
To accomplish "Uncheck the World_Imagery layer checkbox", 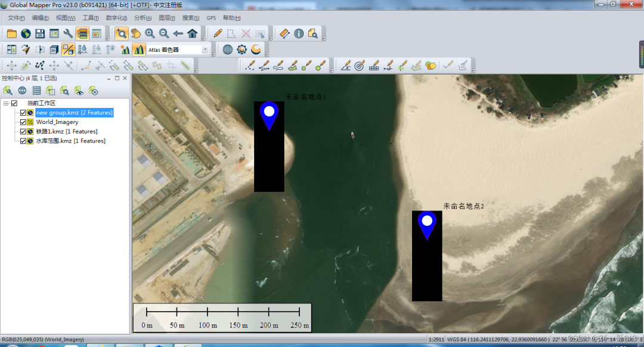I will (x=23, y=122).
